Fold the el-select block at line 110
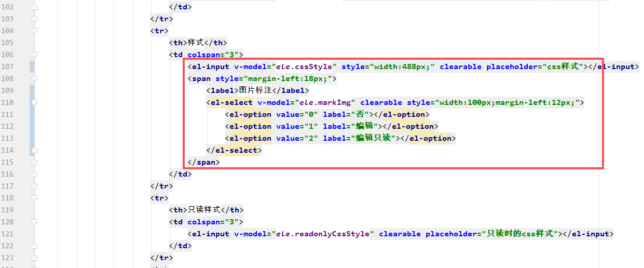The width and height of the screenshot is (644, 268). 35,102
